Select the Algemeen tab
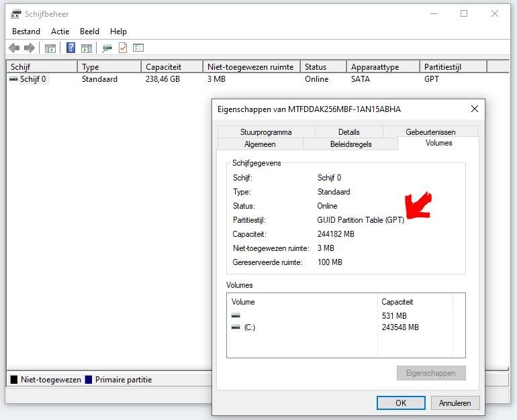The image size is (517, 420). 260,144
